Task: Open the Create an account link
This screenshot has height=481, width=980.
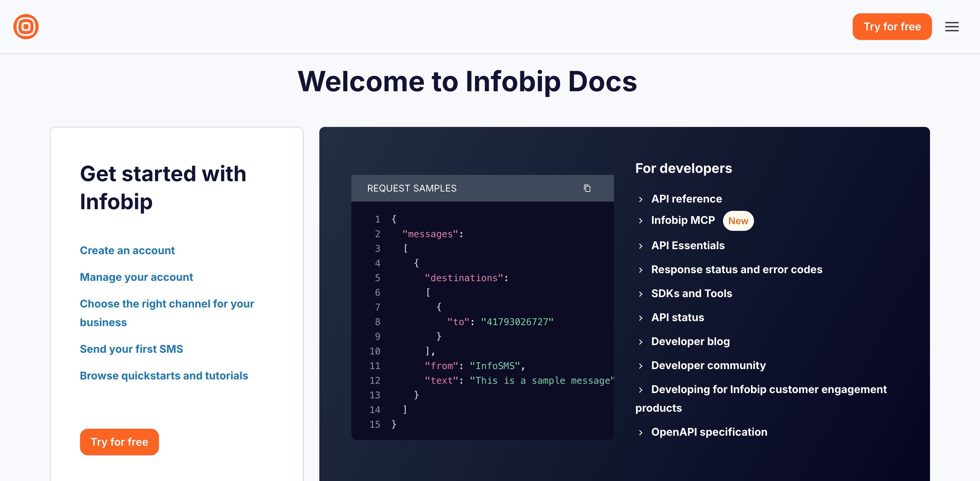Action: tap(127, 250)
